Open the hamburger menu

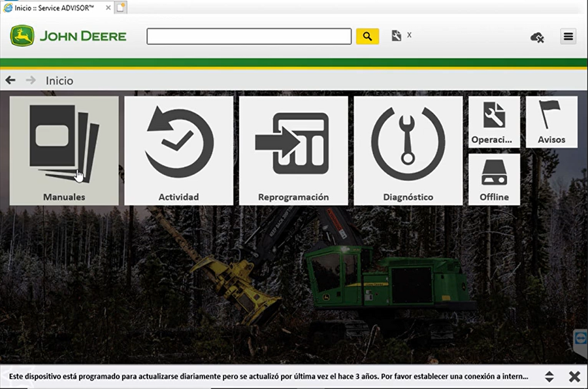568,37
